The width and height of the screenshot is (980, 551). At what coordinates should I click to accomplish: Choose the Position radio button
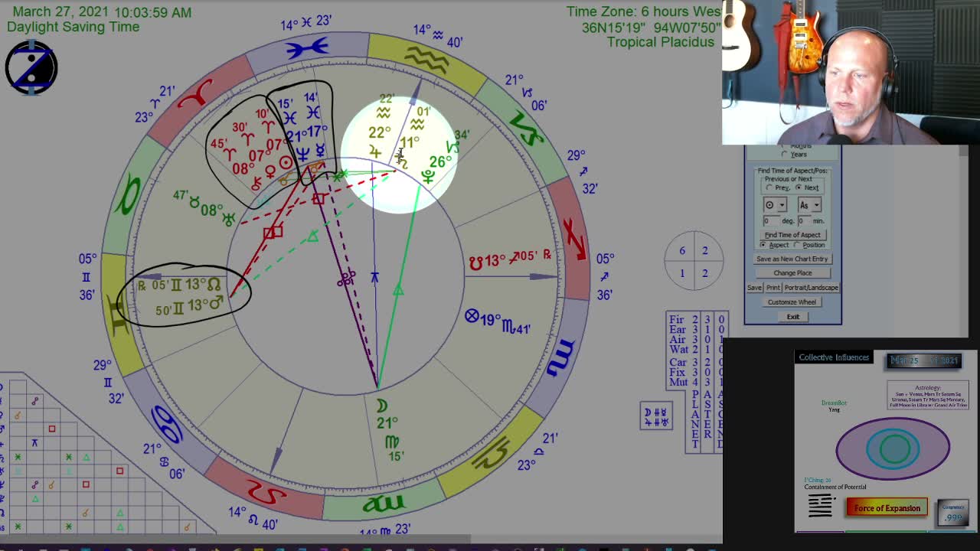click(x=797, y=245)
